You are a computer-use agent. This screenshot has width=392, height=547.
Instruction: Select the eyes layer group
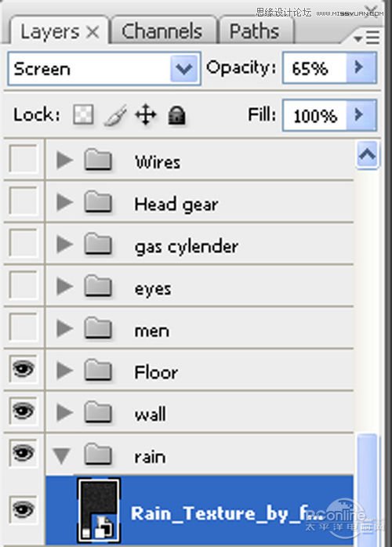200,286
